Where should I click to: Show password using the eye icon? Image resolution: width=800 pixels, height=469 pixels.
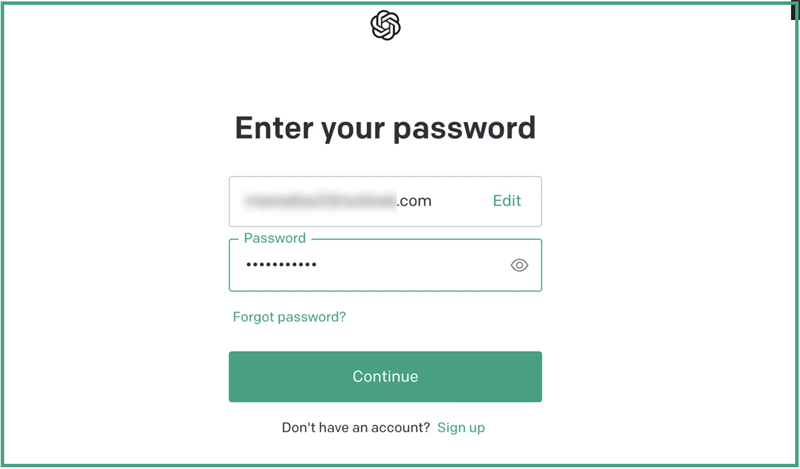[519, 265]
